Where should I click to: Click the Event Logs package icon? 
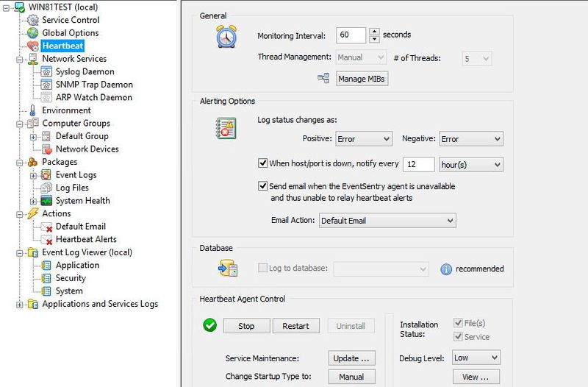click(x=46, y=175)
